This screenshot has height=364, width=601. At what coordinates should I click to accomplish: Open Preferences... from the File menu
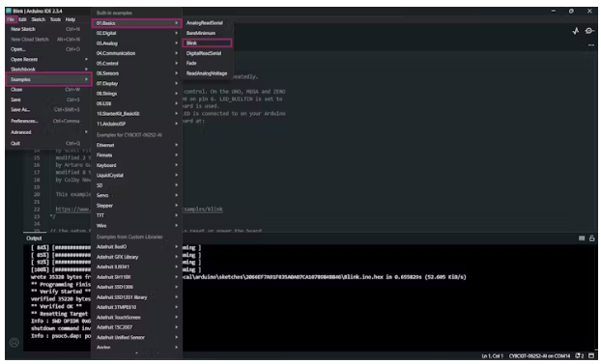click(48, 121)
